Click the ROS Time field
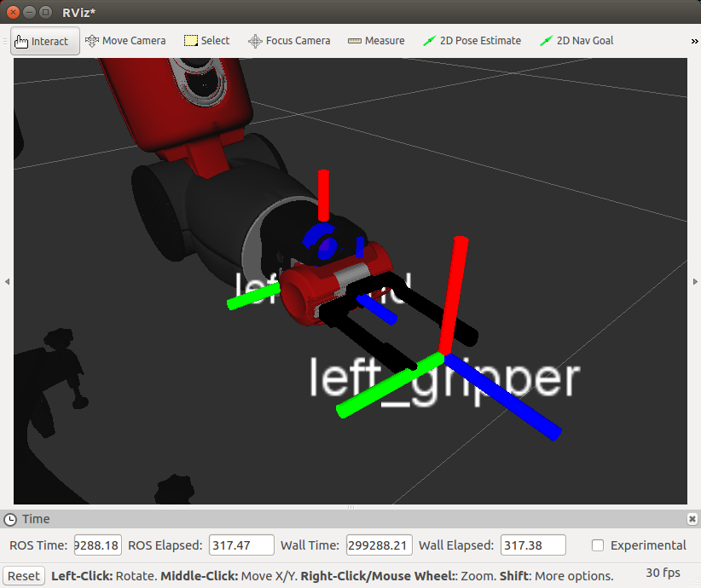The height and width of the screenshot is (588, 701). coord(98,545)
